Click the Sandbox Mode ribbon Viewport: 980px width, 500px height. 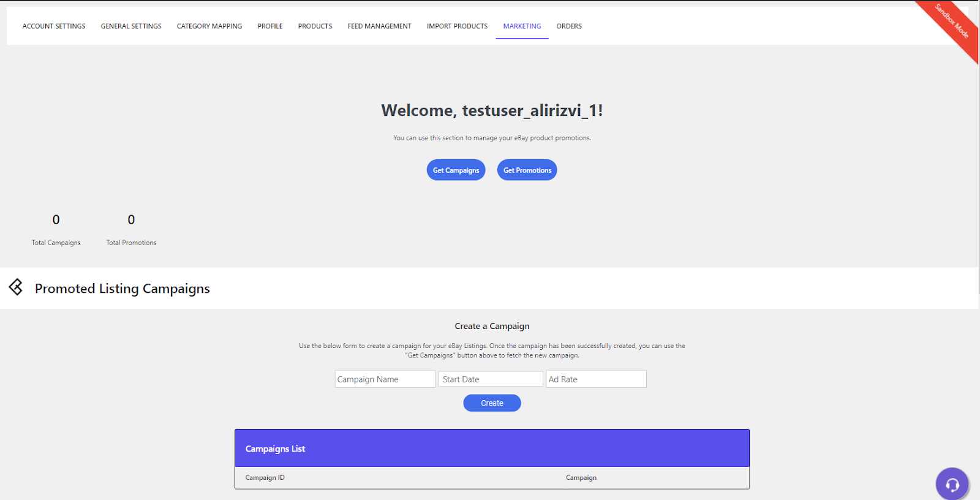point(951,22)
